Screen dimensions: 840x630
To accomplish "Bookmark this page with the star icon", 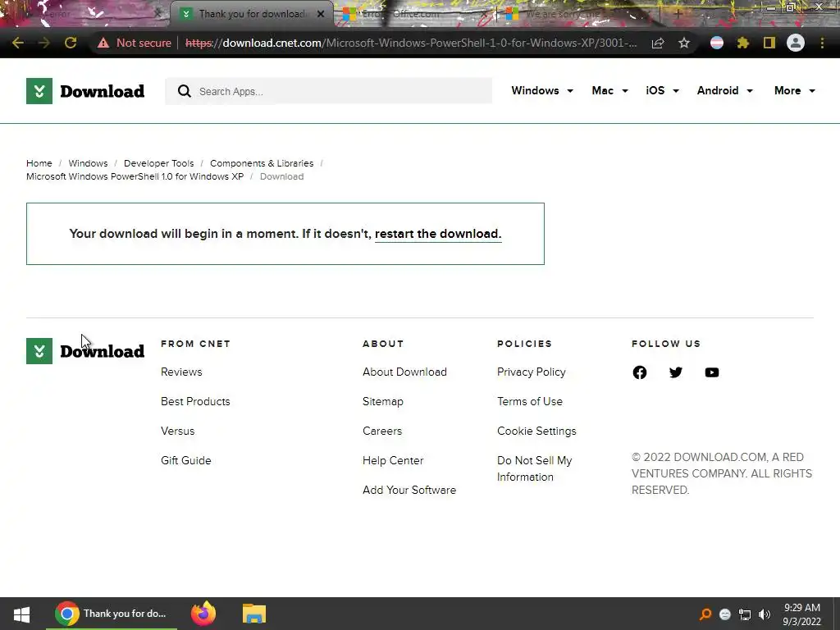I will tap(684, 43).
